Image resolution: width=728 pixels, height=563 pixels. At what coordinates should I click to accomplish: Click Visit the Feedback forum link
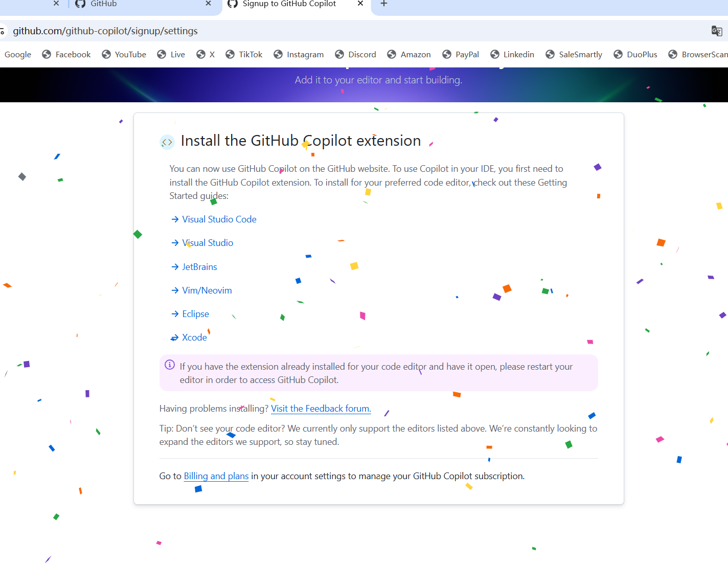(321, 409)
